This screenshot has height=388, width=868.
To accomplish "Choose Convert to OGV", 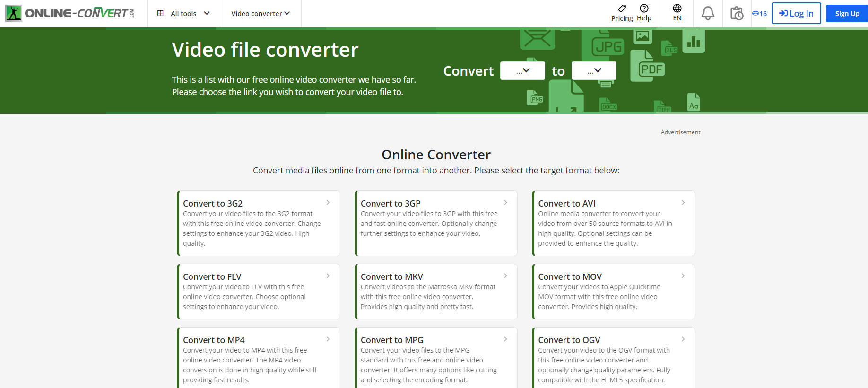I will click(x=569, y=340).
